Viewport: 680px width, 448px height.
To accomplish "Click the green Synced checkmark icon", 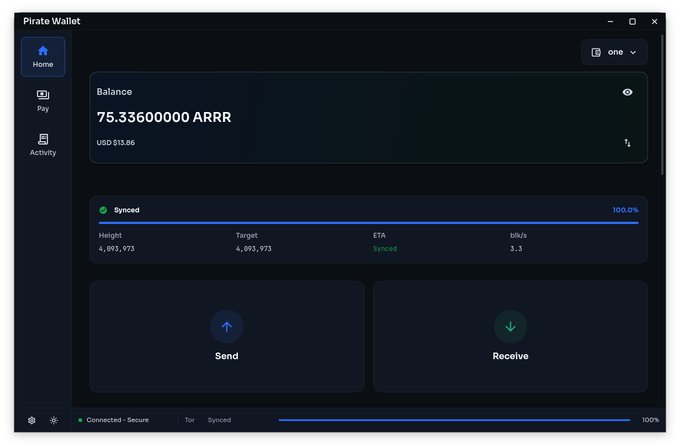I will click(x=103, y=210).
